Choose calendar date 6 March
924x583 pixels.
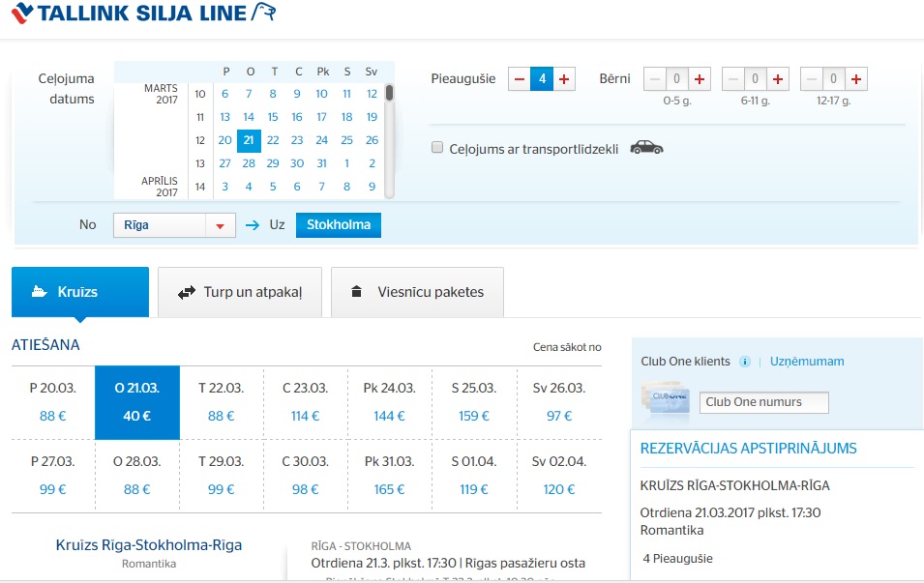225,94
